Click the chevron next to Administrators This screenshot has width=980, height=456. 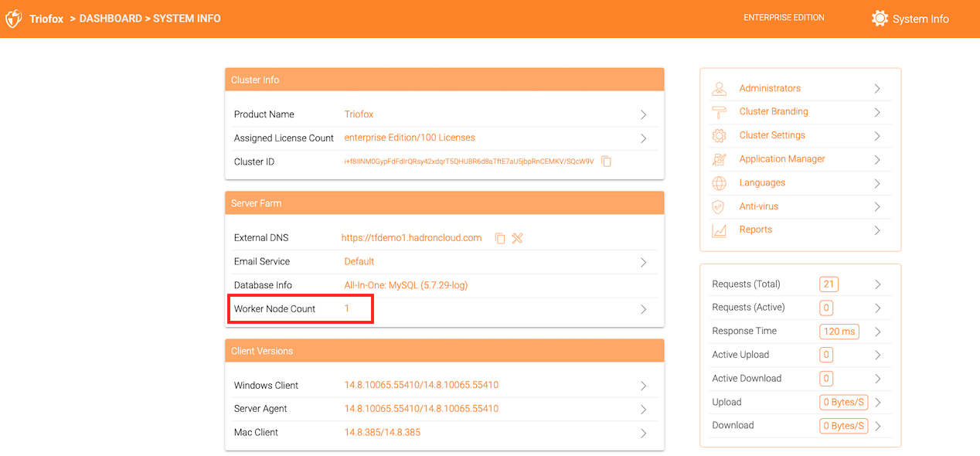point(877,89)
